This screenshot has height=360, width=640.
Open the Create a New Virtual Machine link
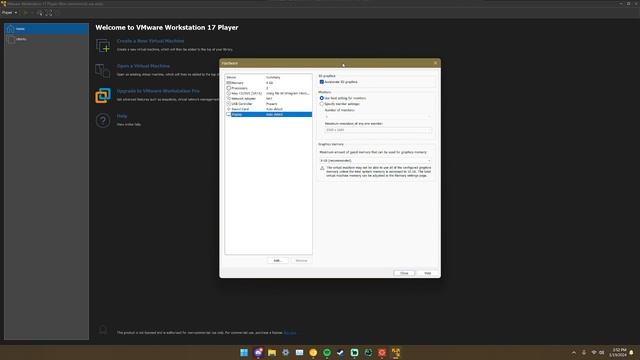point(150,41)
